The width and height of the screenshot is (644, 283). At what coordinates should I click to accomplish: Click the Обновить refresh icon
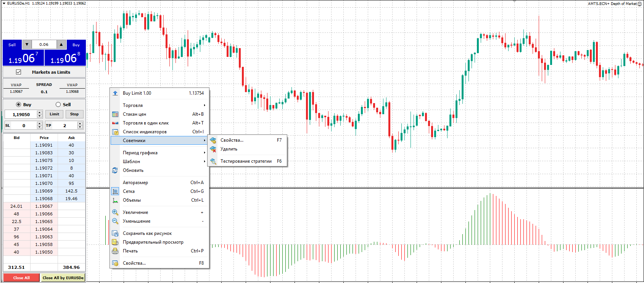click(x=115, y=170)
